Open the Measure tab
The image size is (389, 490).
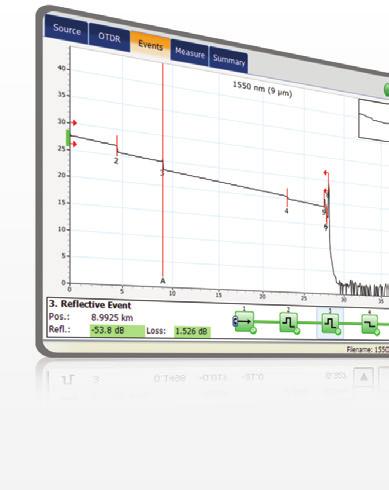pos(189,53)
